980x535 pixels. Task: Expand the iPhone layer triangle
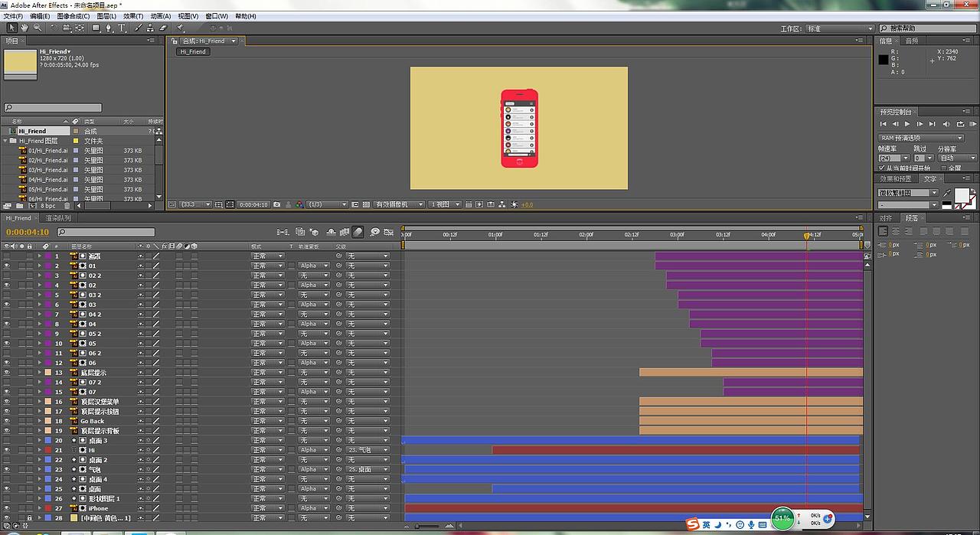click(41, 508)
